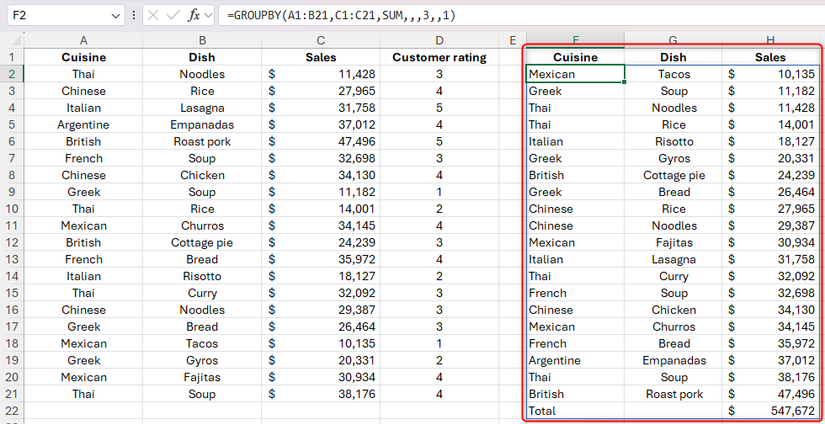The width and height of the screenshot is (825, 424).
Task: Click the vertical dots handle beside Name Box
Action: point(135,16)
